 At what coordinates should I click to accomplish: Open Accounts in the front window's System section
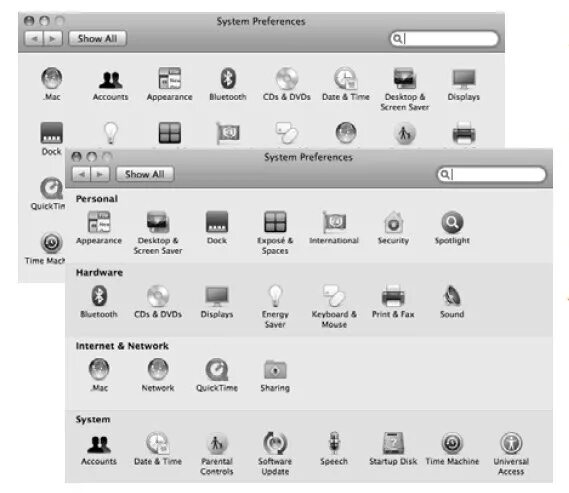coord(99,449)
